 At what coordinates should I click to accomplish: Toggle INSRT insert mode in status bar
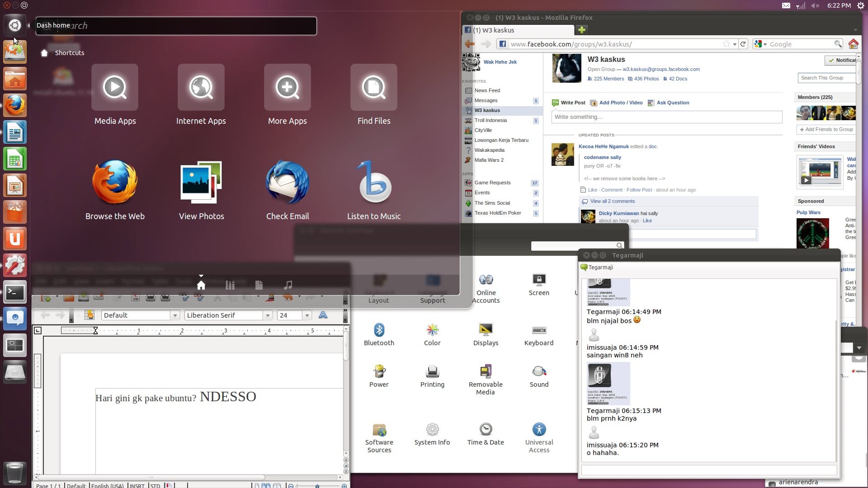point(137,486)
